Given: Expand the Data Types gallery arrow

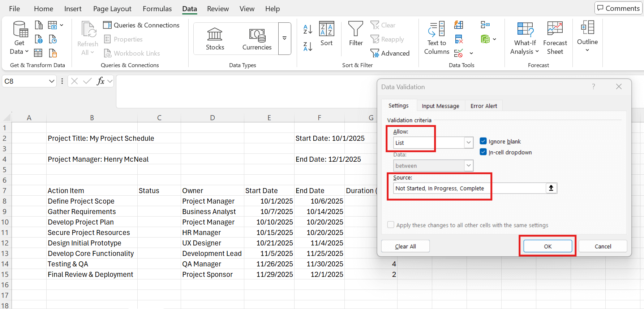Looking at the screenshot, I should tap(284, 38).
